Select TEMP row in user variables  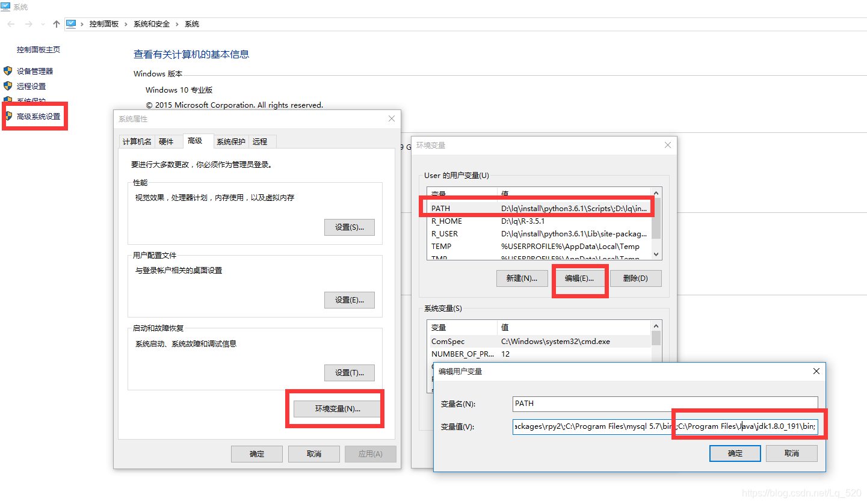540,247
